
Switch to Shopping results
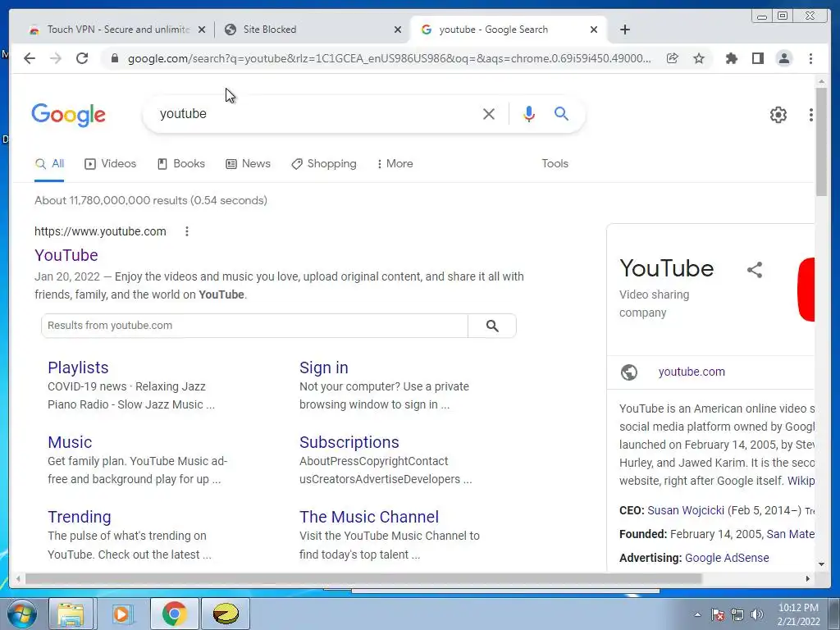[x=323, y=164]
